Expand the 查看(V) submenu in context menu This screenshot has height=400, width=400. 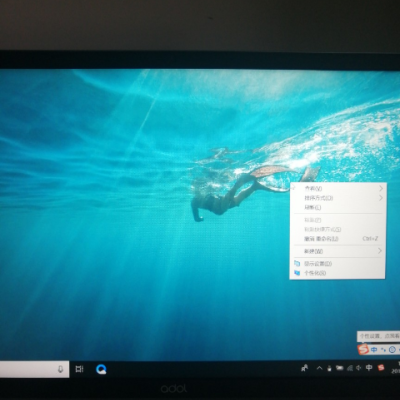click(x=338, y=188)
